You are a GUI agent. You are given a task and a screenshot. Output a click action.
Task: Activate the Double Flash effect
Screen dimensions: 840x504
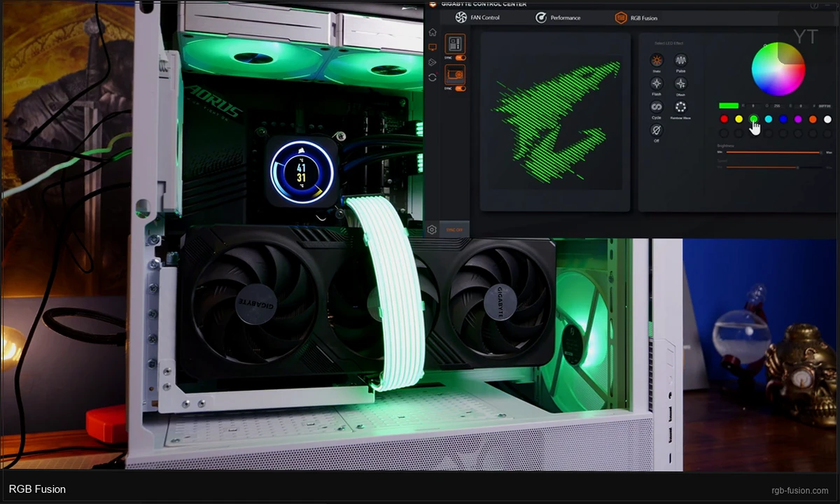(680, 84)
